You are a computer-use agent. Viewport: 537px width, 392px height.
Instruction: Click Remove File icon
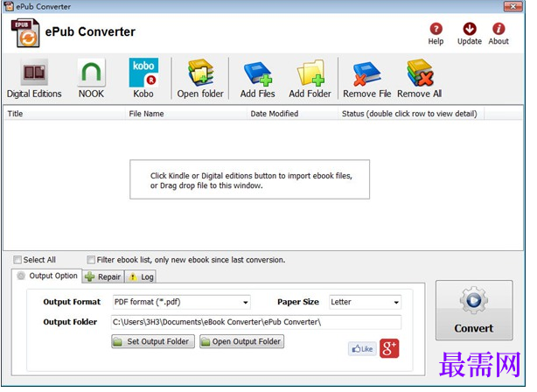(366, 73)
